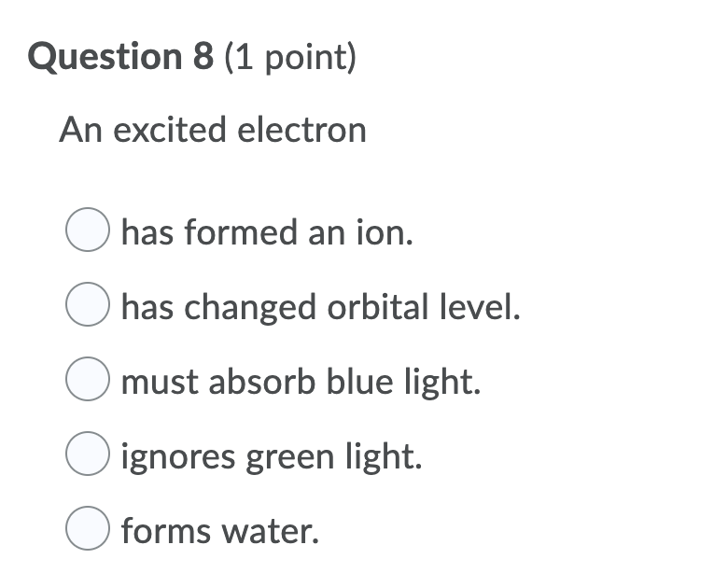Mark the 'ignores green light.' radio button

[x=86, y=456]
